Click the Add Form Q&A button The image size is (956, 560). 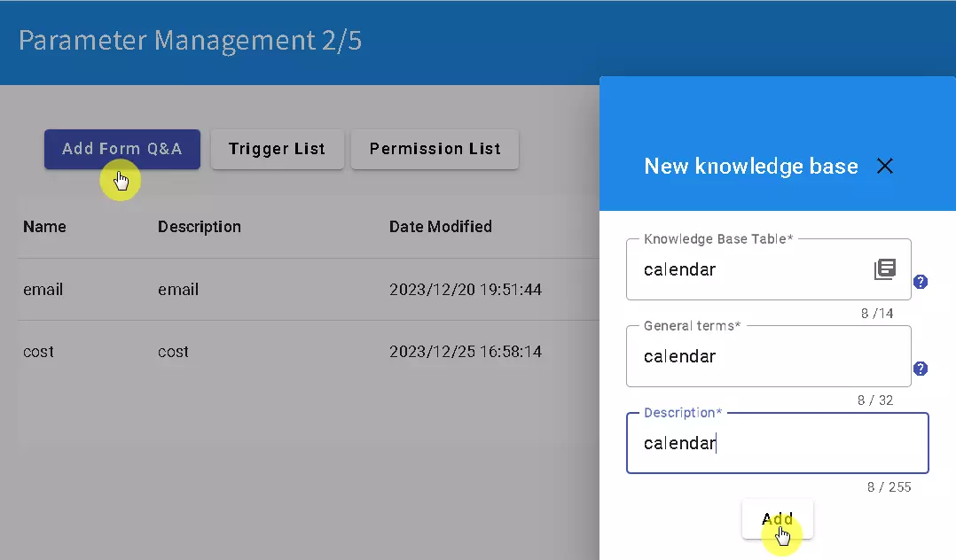[121, 149]
